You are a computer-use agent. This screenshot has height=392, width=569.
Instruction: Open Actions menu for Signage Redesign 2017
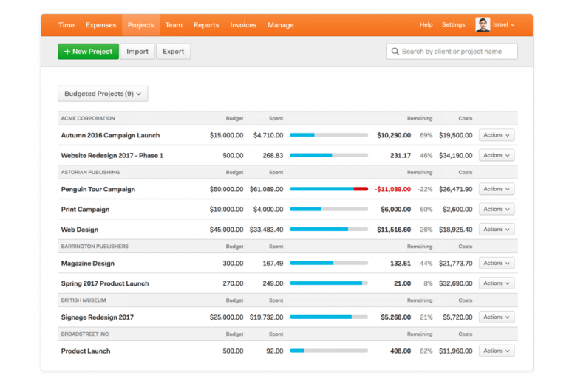pos(496,317)
